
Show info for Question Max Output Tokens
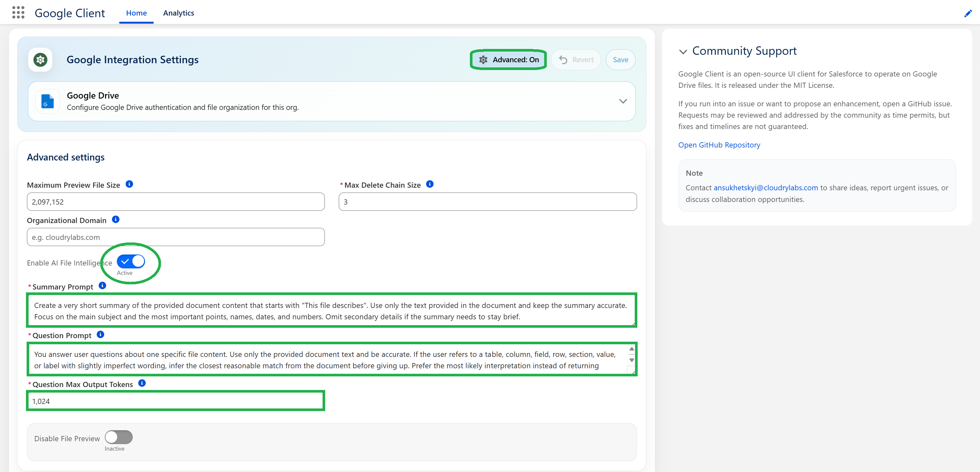coord(142,383)
